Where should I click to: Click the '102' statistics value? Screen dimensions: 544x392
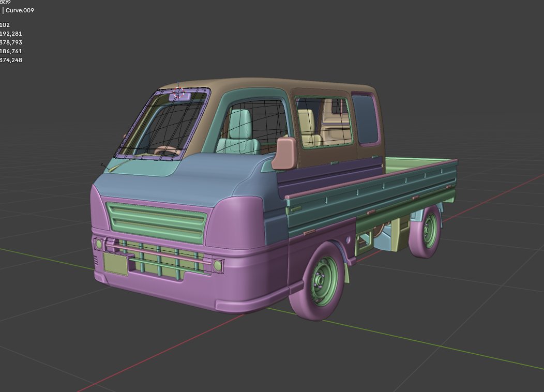(x=5, y=25)
